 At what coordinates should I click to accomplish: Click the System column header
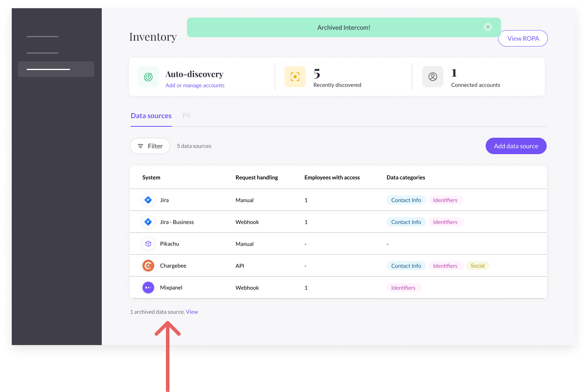pos(151,177)
